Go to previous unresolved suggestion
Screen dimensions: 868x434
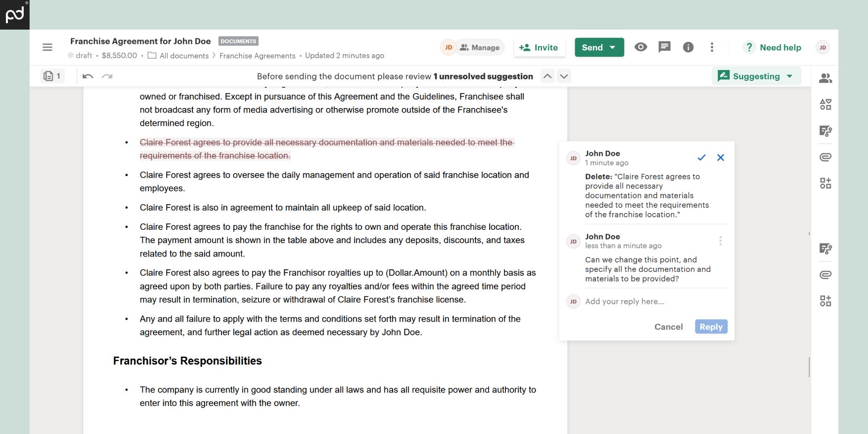[547, 76]
